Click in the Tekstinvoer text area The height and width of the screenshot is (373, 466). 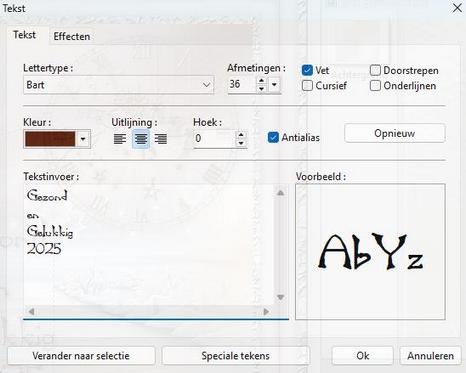click(x=149, y=245)
